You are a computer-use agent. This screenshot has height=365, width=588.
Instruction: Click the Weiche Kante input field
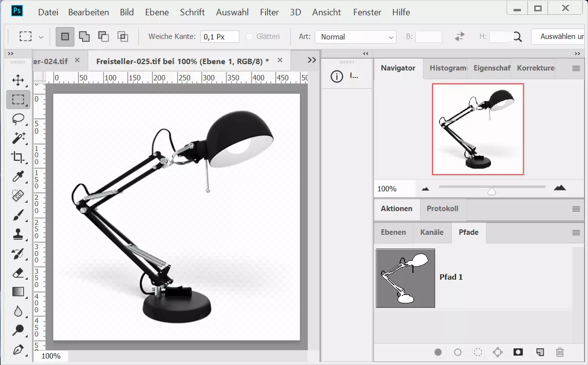220,36
